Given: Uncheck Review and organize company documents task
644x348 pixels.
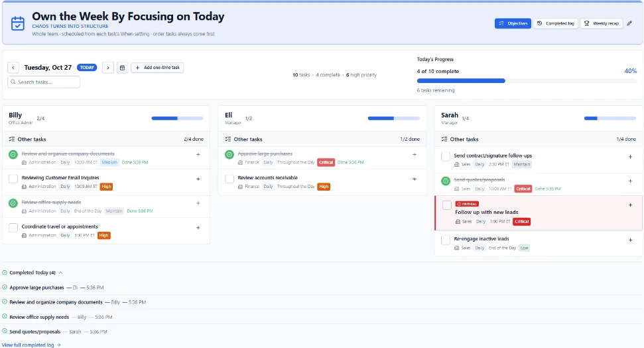Looking at the screenshot, I should click(13, 155).
